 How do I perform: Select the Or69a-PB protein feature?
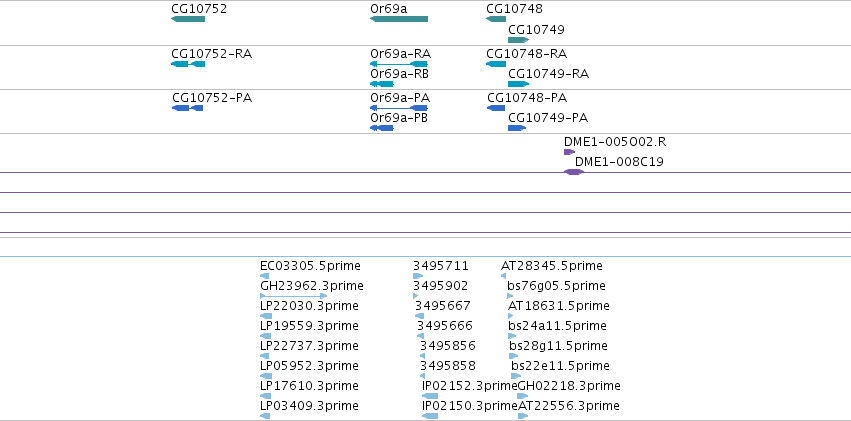point(382,128)
